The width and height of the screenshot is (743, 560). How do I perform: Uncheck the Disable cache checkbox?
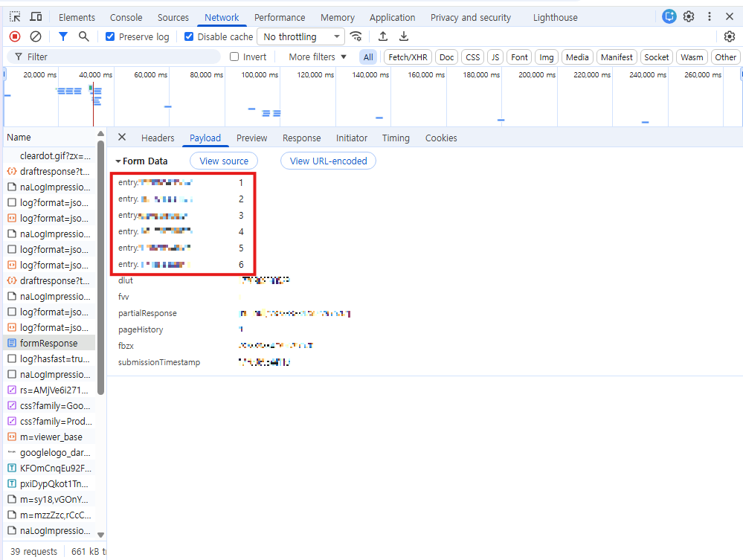[x=189, y=36]
